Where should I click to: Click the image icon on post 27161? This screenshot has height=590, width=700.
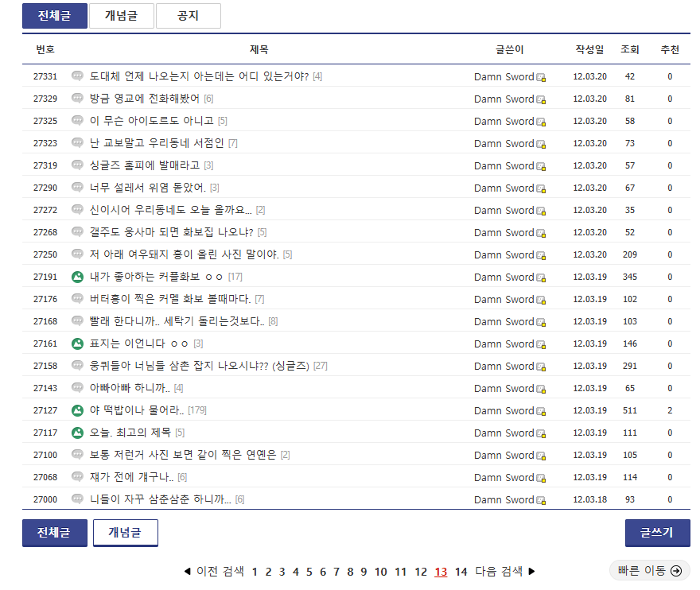pos(77,344)
